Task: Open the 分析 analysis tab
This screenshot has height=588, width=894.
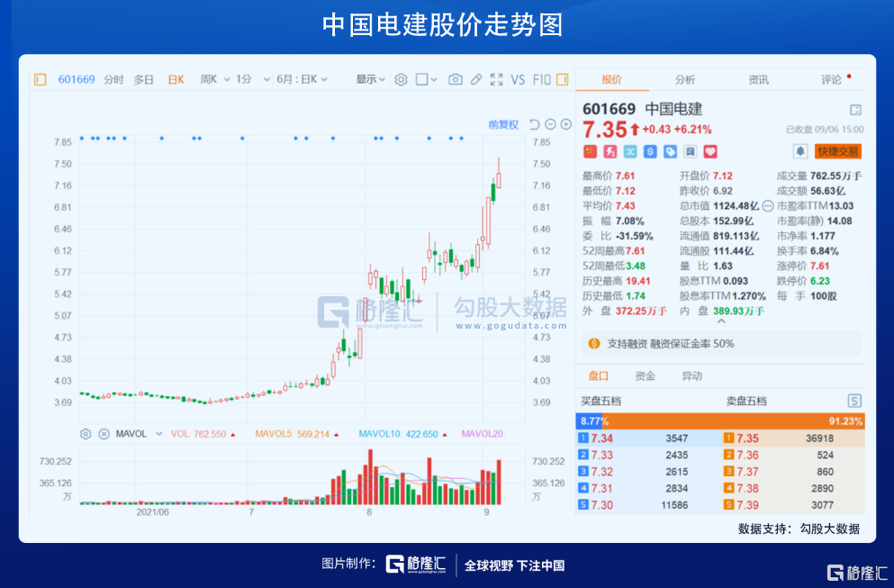Action: [685, 79]
